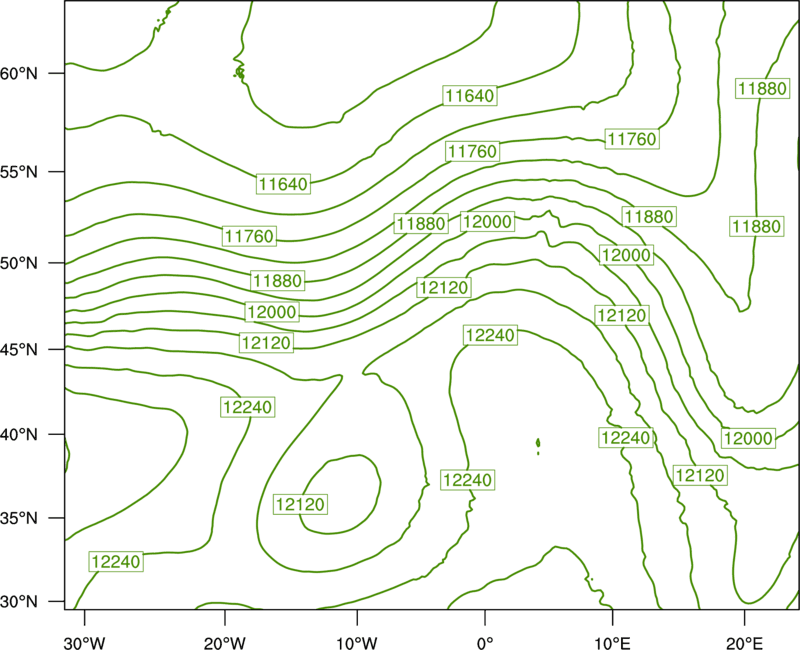Click the 12120 label near 38°N, 17°E
800x650 pixels.
click(700, 476)
